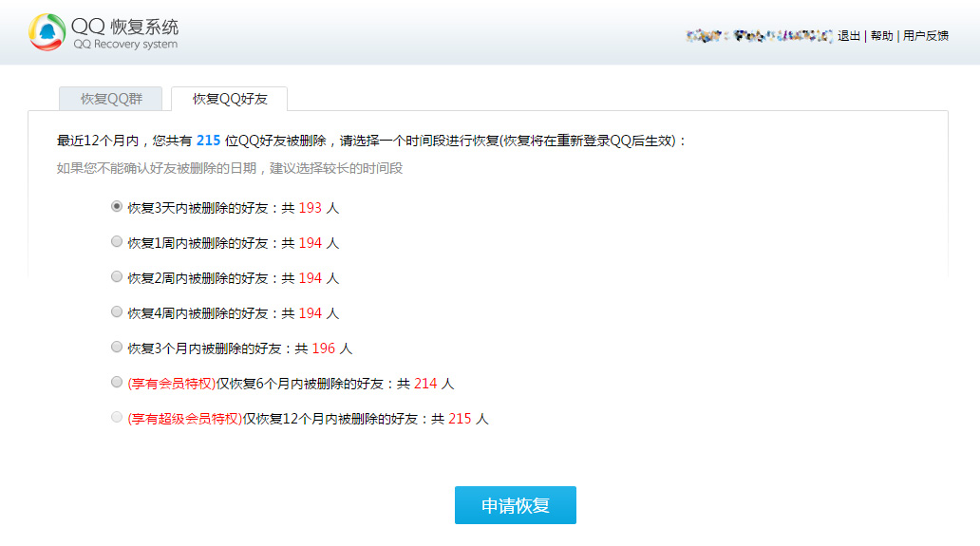
Task: Click the red 196 count text
Action: (x=323, y=348)
